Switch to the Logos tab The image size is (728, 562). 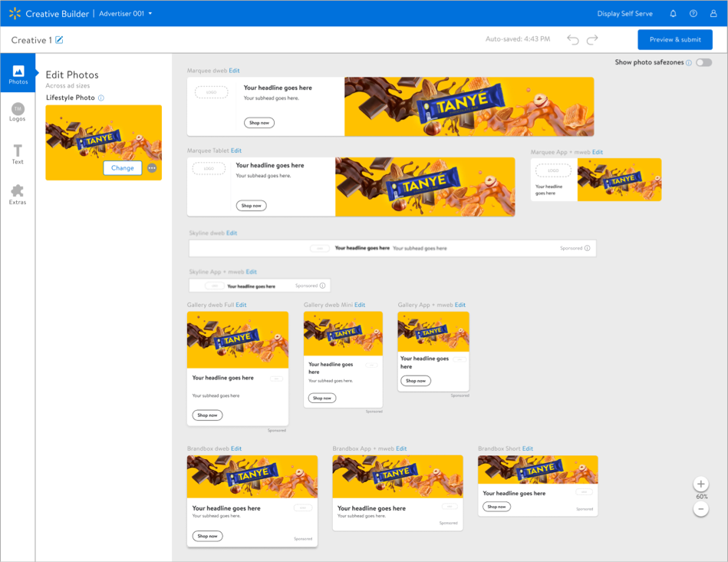(x=18, y=113)
